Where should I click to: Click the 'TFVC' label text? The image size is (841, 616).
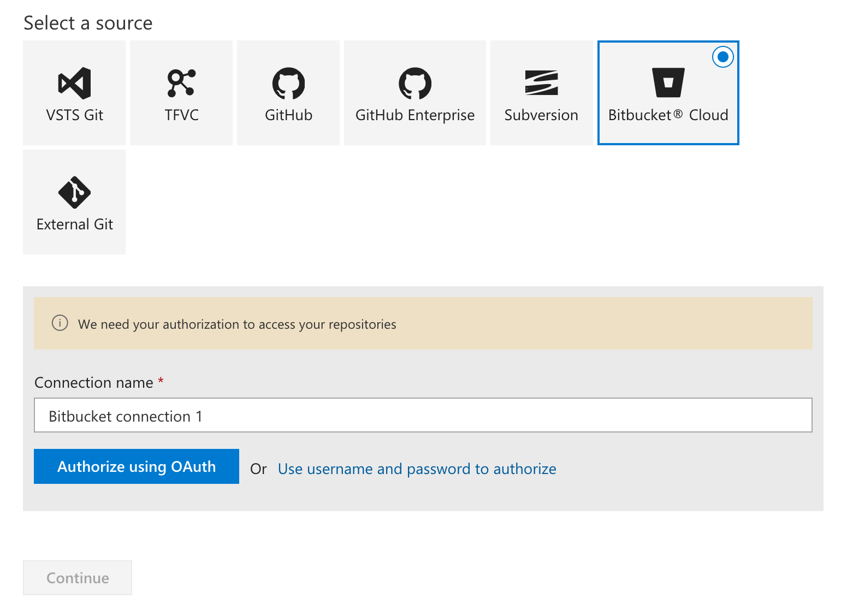[x=181, y=115]
